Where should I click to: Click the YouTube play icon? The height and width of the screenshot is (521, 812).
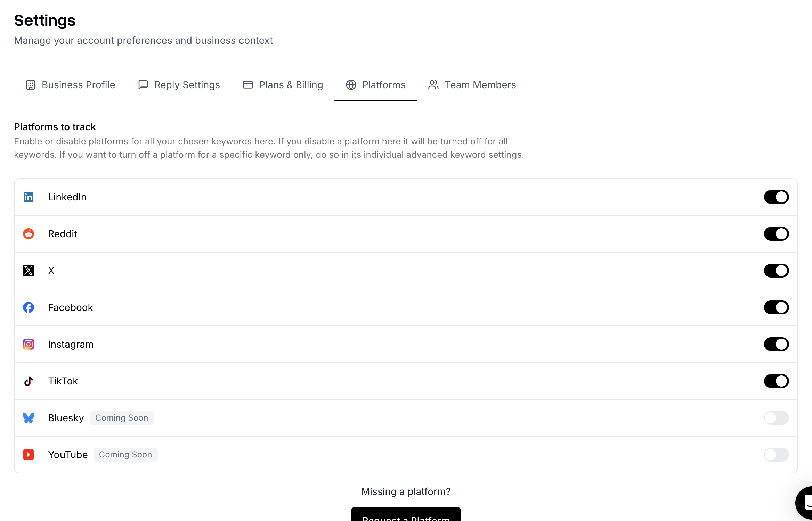(x=29, y=455)
